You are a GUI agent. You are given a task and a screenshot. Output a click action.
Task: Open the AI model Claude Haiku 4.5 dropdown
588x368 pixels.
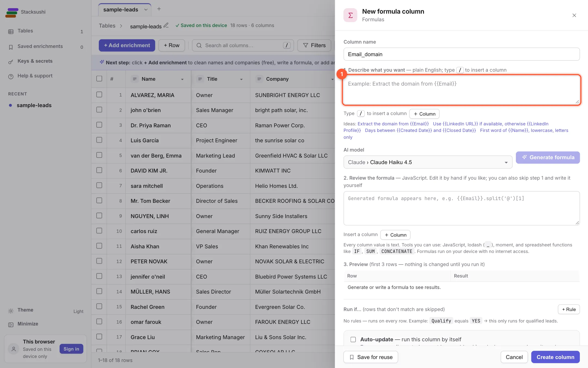pyautogui.click(x=428, y=162)
